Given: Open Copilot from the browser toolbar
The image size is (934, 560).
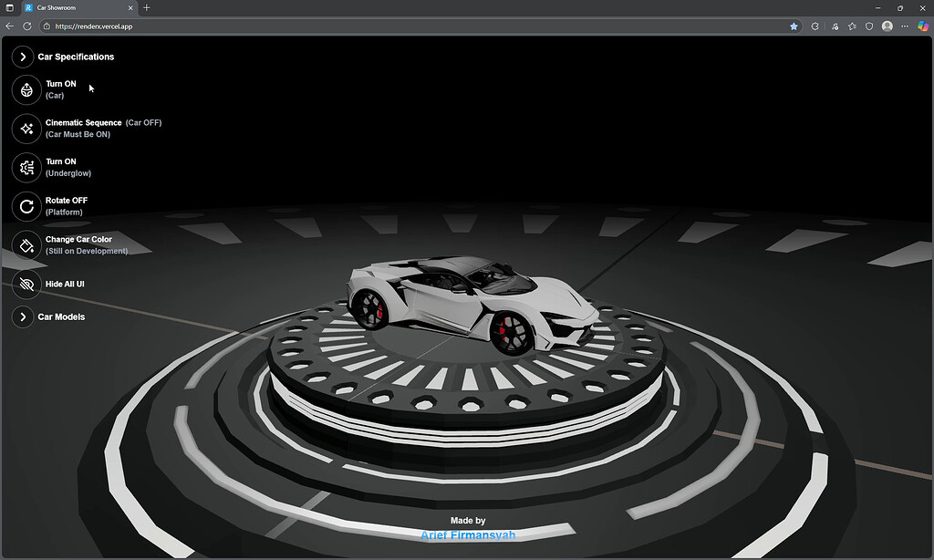Looking at the screenshot, I should tap(923, 26).
